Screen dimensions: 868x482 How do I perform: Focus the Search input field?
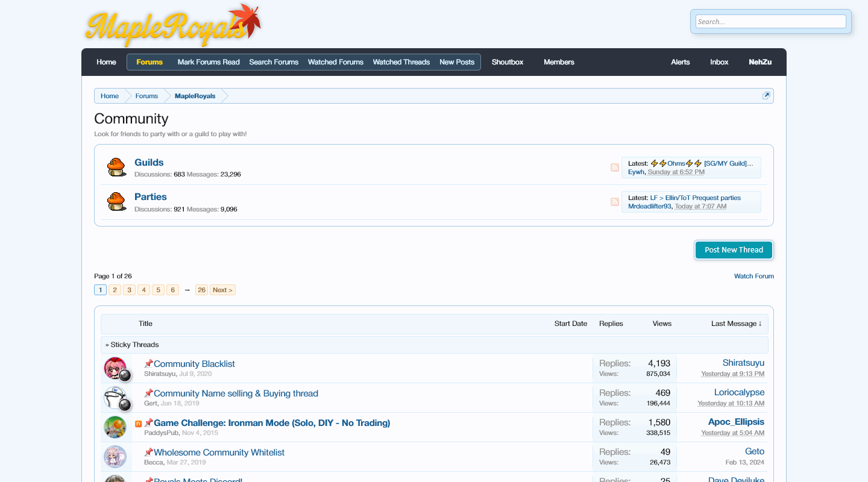[770, 22]
